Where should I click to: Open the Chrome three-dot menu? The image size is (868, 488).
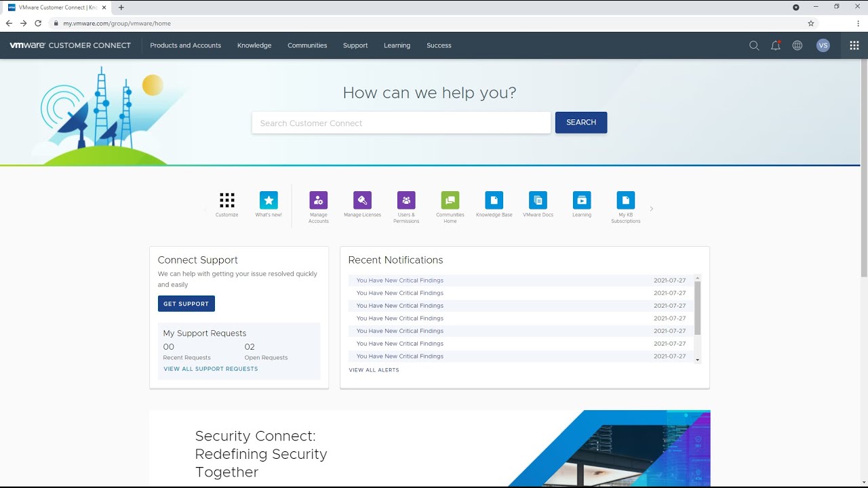click(859, 23)
